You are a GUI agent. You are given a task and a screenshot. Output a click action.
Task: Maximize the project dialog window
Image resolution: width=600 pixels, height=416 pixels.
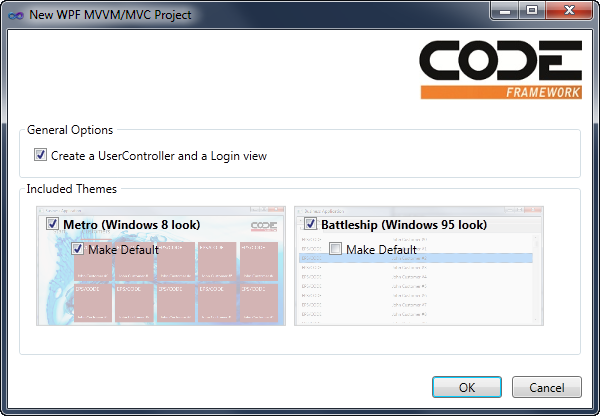(x=532, y=11)
